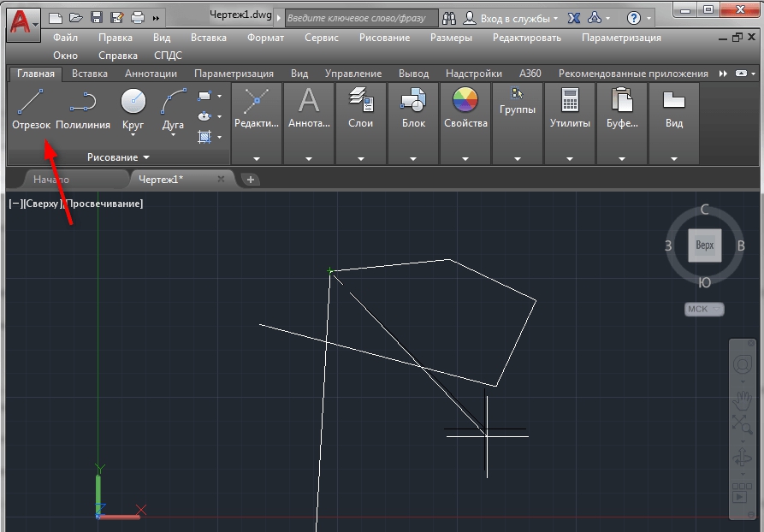Expand the quick access toolbar overflow arrows
This screenshot has width=764, height=532.
pos(156,19)
